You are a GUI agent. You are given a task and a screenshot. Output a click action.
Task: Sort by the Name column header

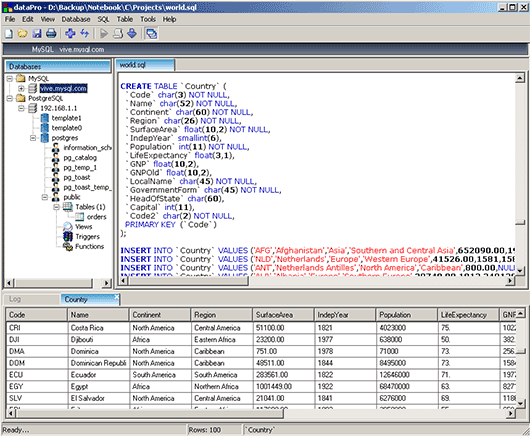coord(98,315)
